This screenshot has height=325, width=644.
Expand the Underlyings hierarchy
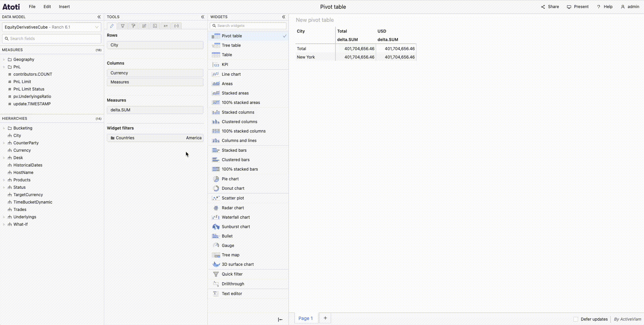coord(4,217)
